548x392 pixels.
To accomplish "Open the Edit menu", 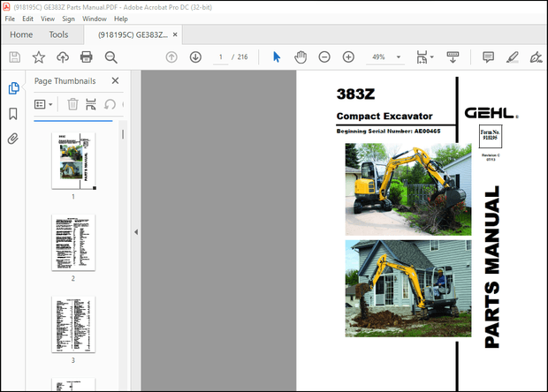I will point(27,19).
